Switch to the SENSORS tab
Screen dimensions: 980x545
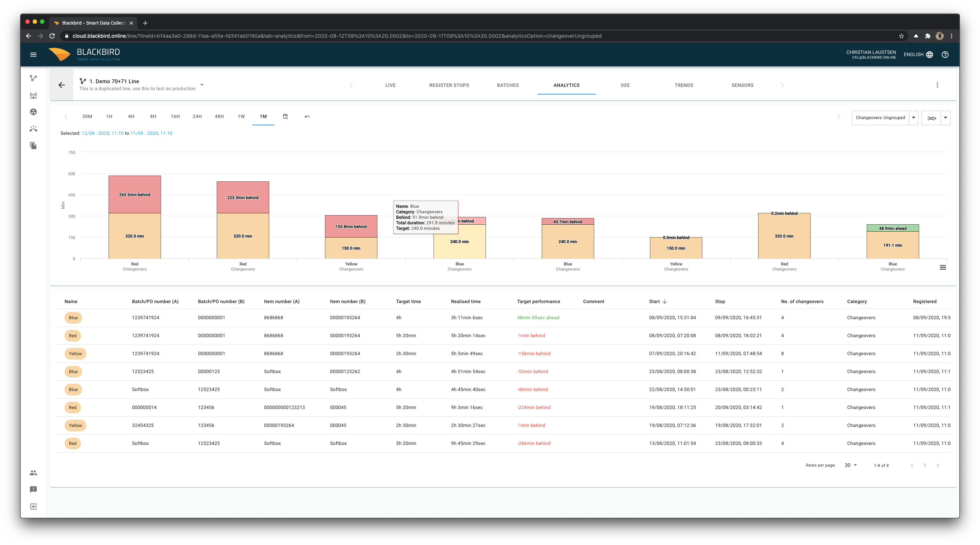tap(742, 85)
